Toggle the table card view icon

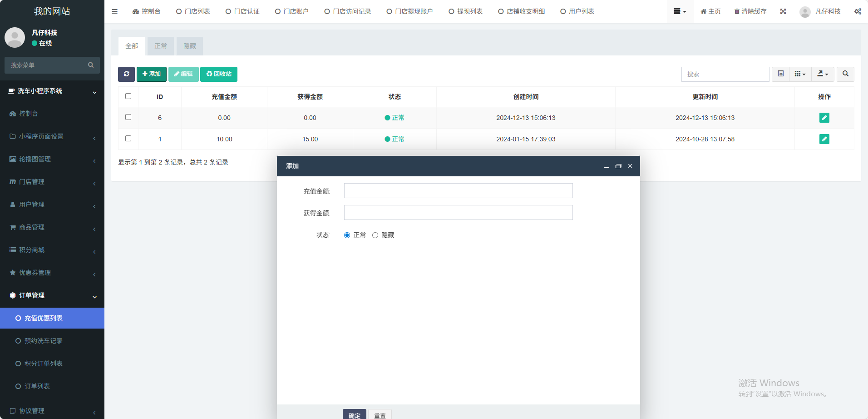click(780, 74)
